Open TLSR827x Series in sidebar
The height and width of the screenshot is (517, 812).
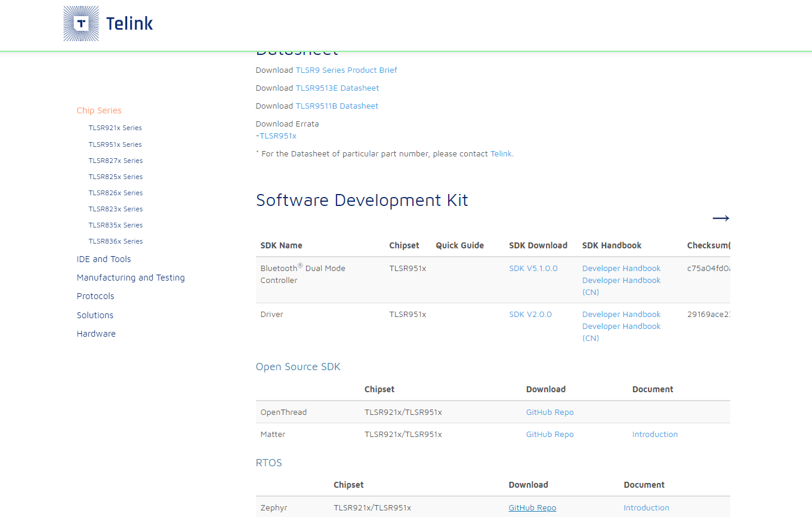[116, 161]
